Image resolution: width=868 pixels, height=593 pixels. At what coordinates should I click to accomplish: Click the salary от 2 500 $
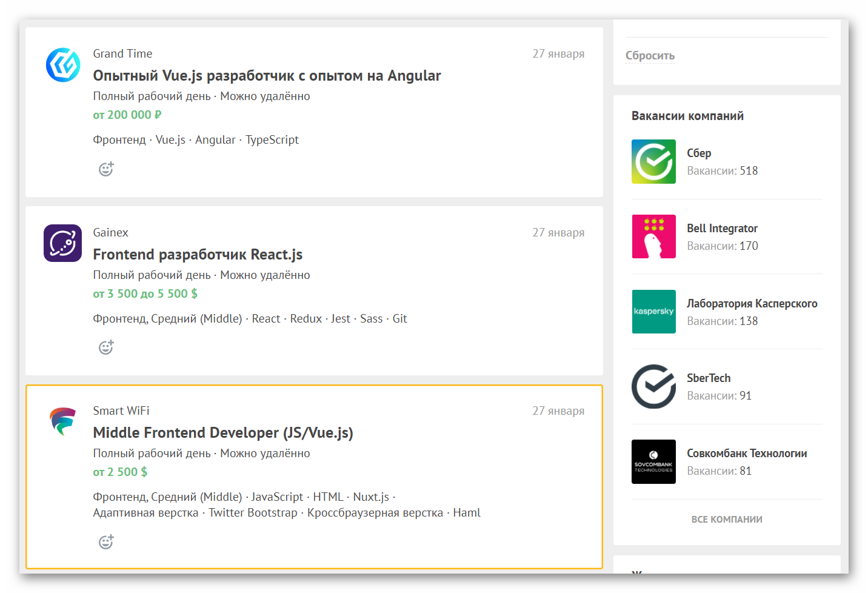coord(120,472)
